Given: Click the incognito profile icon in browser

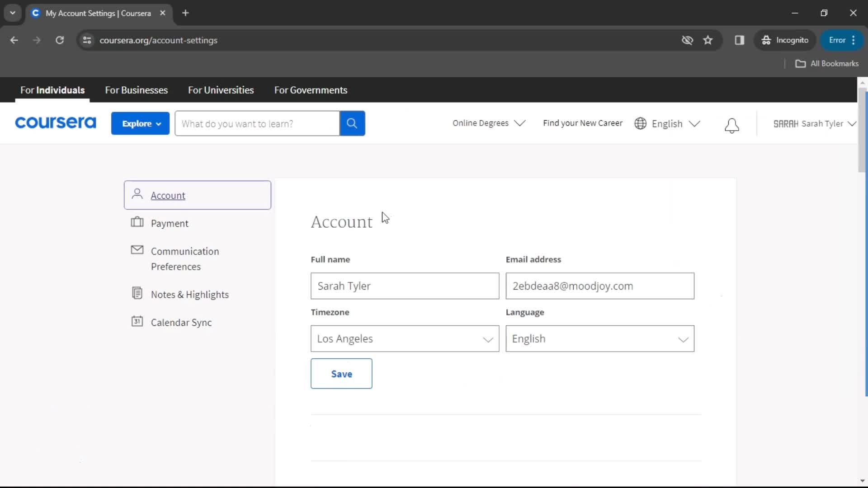Looking at the screenshot, I should coord(765,40).
